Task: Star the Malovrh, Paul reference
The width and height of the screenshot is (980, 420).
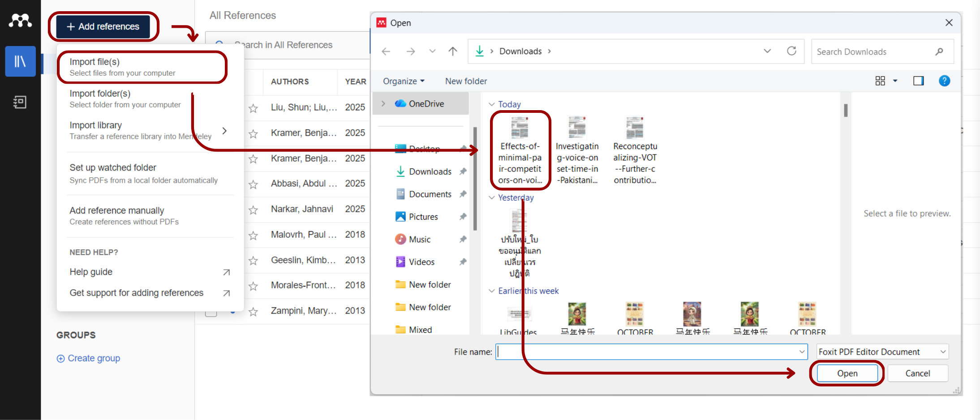Action: [253, 235]
